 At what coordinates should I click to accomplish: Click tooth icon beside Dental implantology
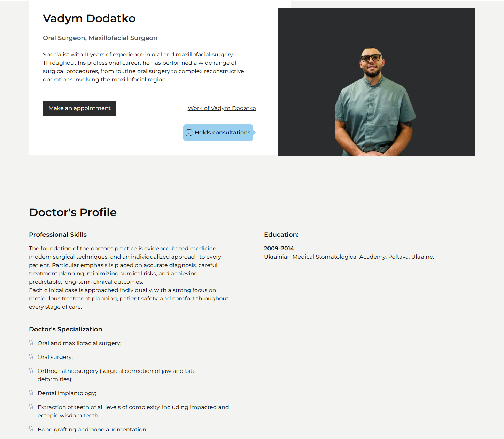click(x=31, y=393)
